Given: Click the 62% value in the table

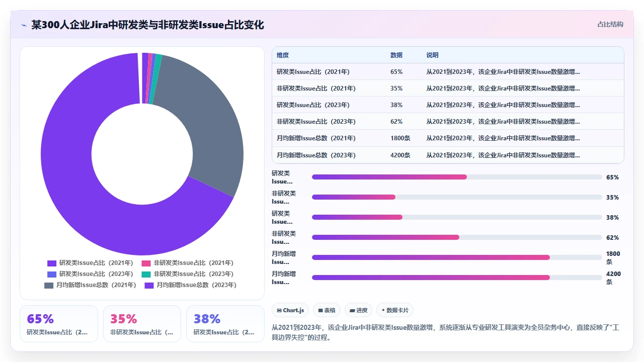Looking at the screenshot, I should coord(396,122).
